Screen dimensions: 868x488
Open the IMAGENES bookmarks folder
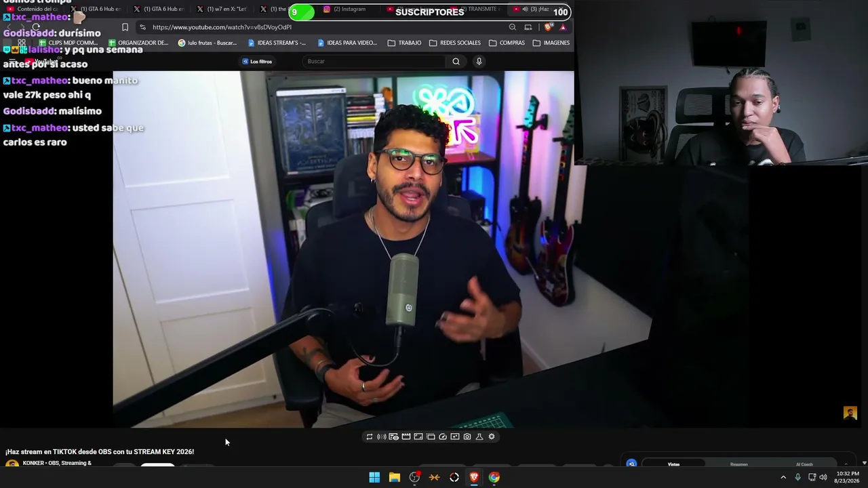click(551, 43)
